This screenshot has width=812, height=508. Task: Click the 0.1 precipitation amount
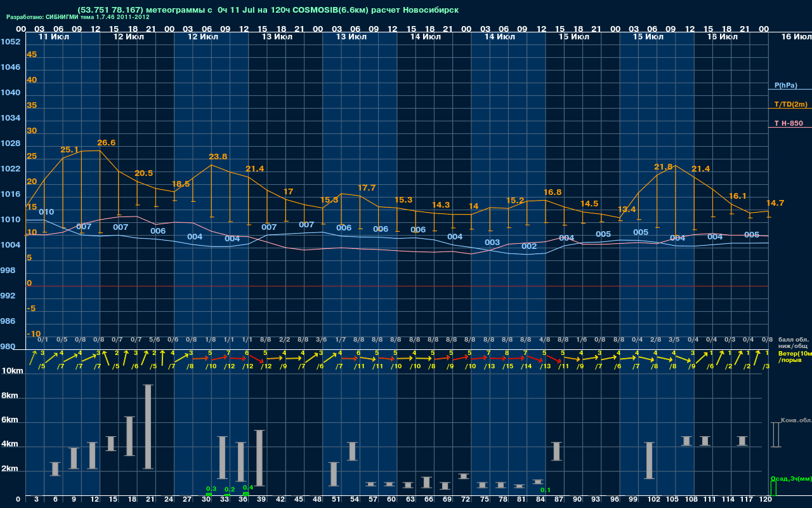click(545, 490)
